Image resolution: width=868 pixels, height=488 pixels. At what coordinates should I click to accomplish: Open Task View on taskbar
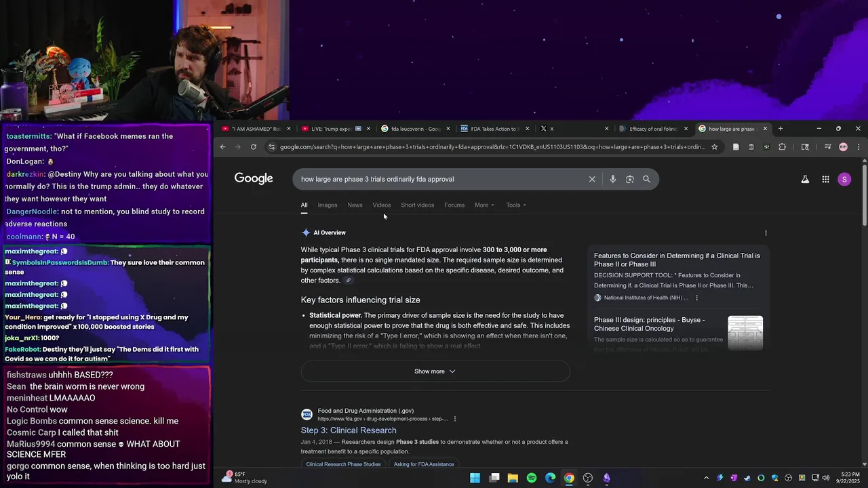tap(494, 478)
